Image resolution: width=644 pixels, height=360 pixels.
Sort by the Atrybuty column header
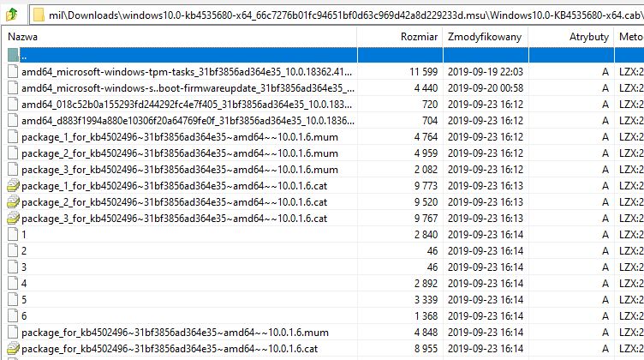(589, 37)
